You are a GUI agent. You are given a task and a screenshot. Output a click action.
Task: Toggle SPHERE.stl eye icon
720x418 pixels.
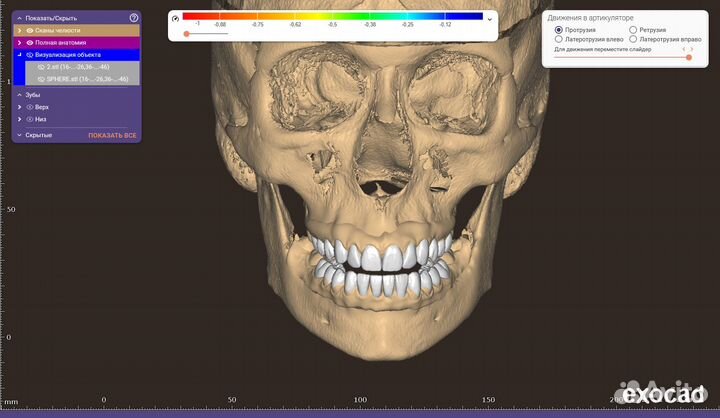coord(41,78)
